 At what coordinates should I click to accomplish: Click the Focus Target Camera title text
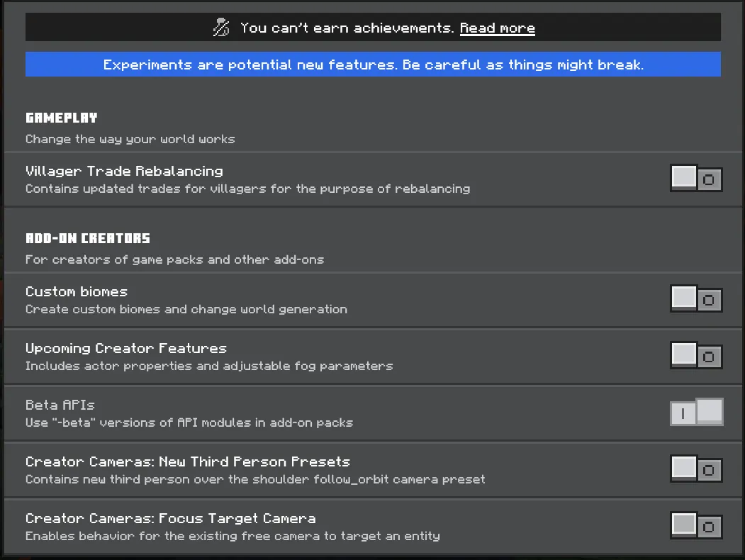tap(171, 518)
